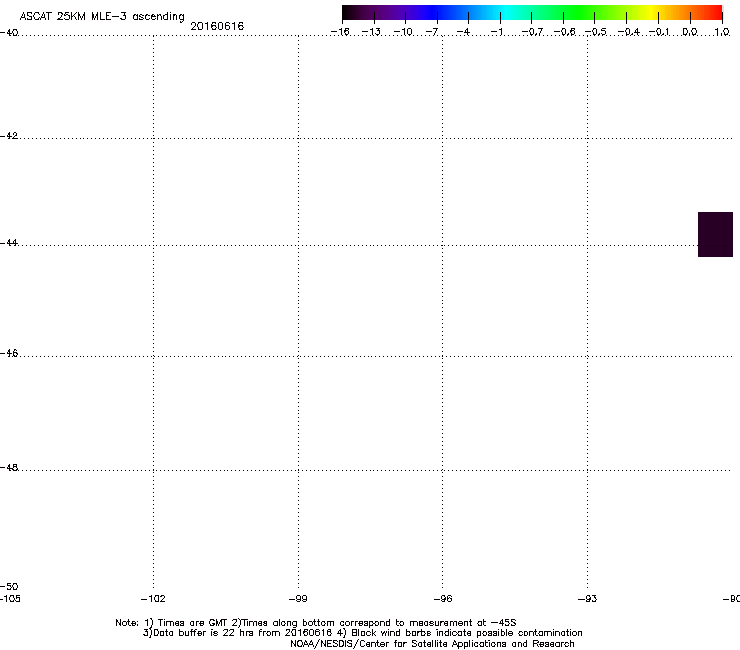Click the -40 latitude label
Screen dimensions: 740x650
click(9, 33)
